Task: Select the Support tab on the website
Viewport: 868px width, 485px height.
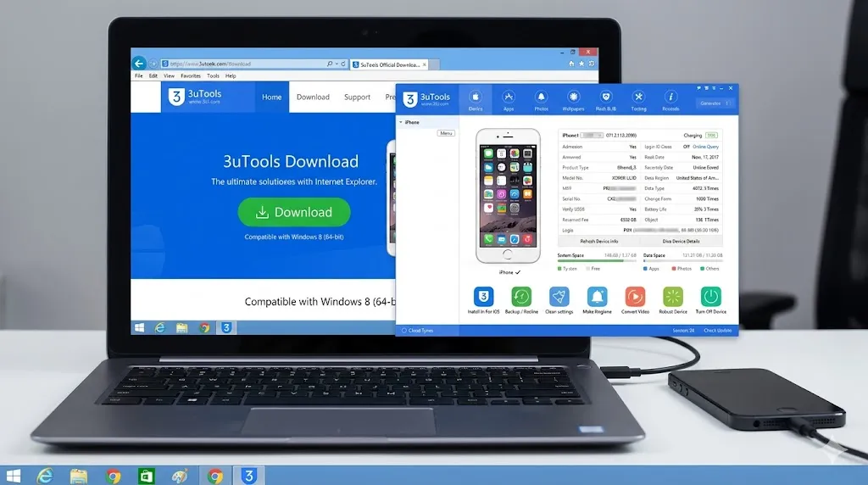Action: pos(357,97)
